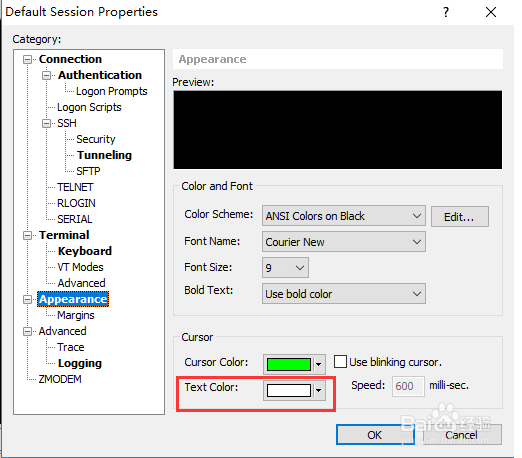The image size is (522, 458).
Task: Select ZMODEM in the category tree
Action: (60, 379)
